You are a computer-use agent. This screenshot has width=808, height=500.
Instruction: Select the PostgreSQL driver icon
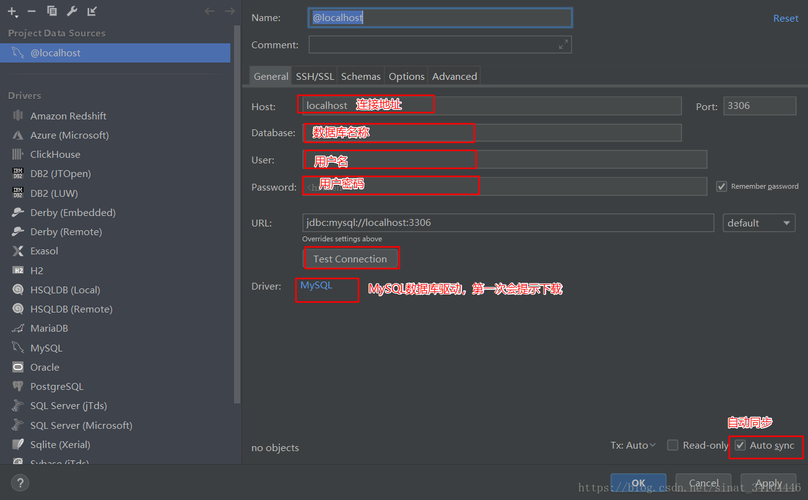pos(18,386)
